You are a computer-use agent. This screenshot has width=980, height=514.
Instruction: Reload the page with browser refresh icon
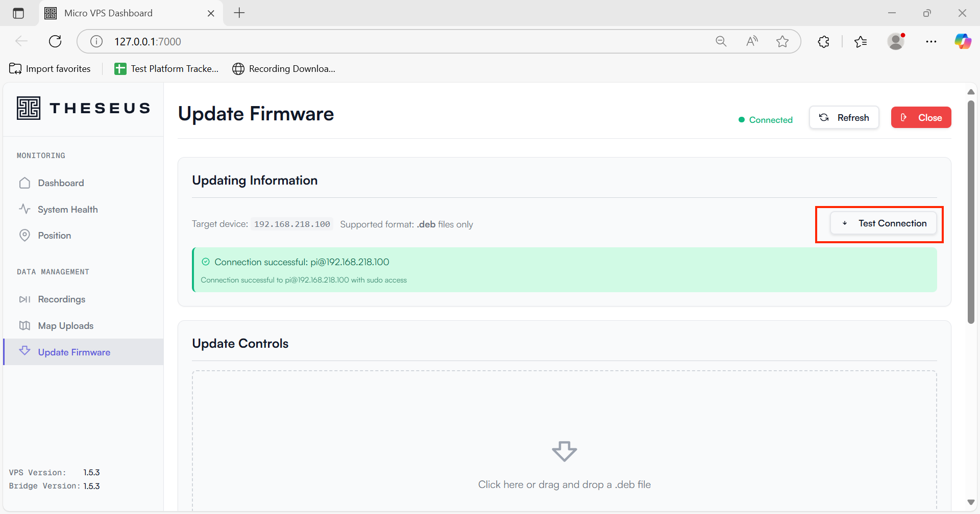click(x=55, y=41)
